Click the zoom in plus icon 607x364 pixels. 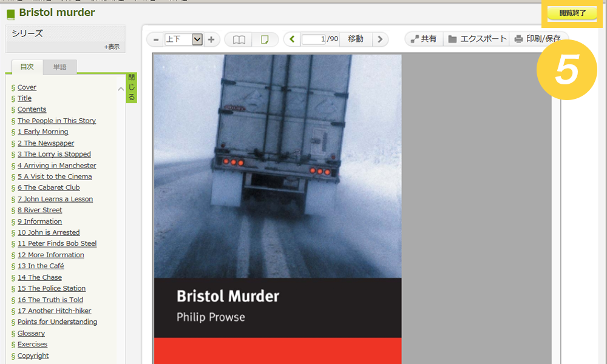coord(211,39)
